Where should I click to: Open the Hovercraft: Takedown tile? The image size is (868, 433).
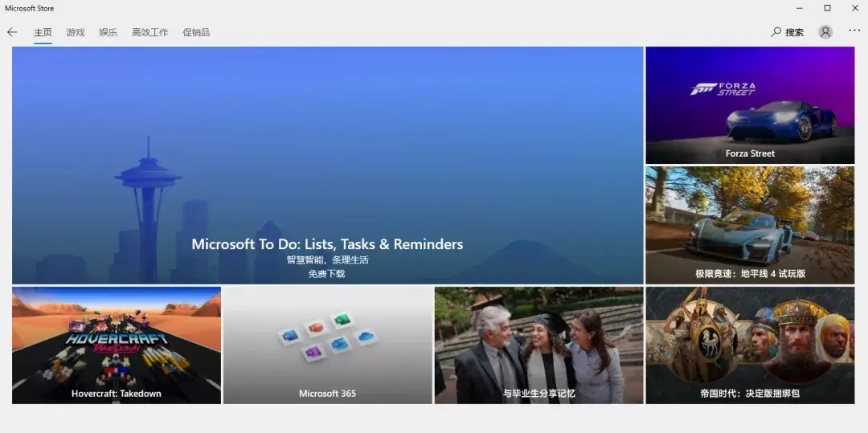[x=117, y=345]
